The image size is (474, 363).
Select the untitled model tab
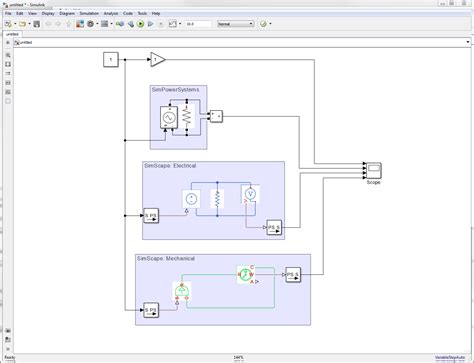[x=12, y=34]
